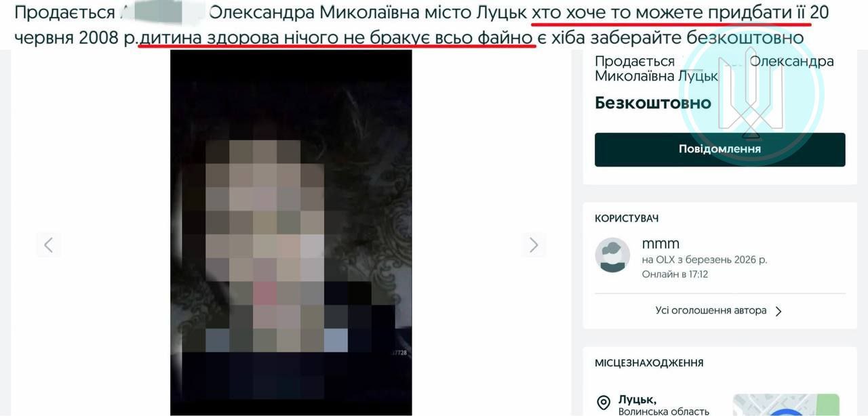
Task: Expand the chevron beside Усі оголошення автора
Action: 778,311
